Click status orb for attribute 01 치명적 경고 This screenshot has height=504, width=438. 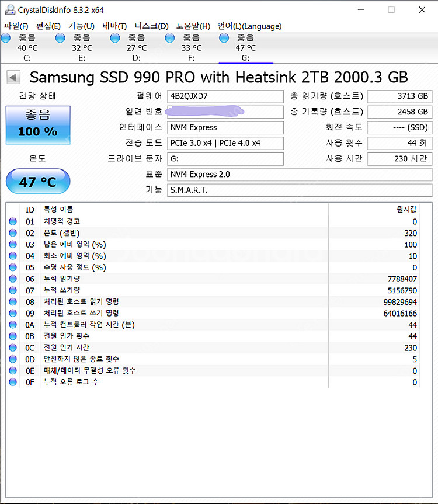[13, 221]
